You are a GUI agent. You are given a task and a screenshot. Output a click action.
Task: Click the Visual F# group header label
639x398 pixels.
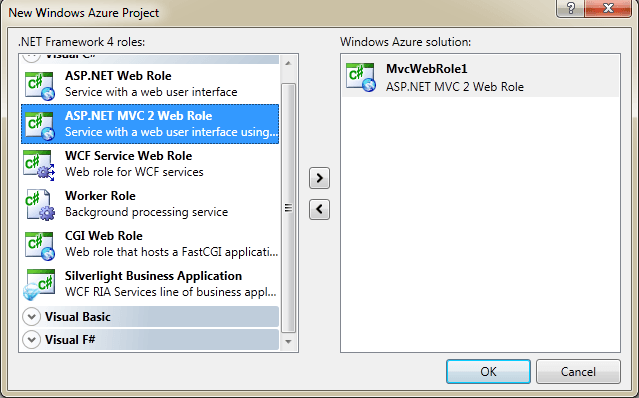[x=70, y=339]
